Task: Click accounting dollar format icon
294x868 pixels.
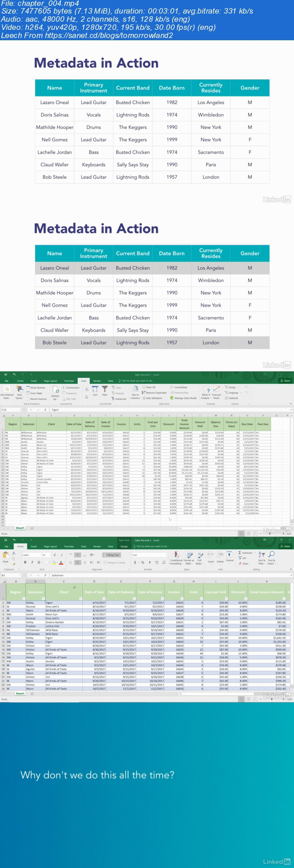Action: tap(135, 562)
